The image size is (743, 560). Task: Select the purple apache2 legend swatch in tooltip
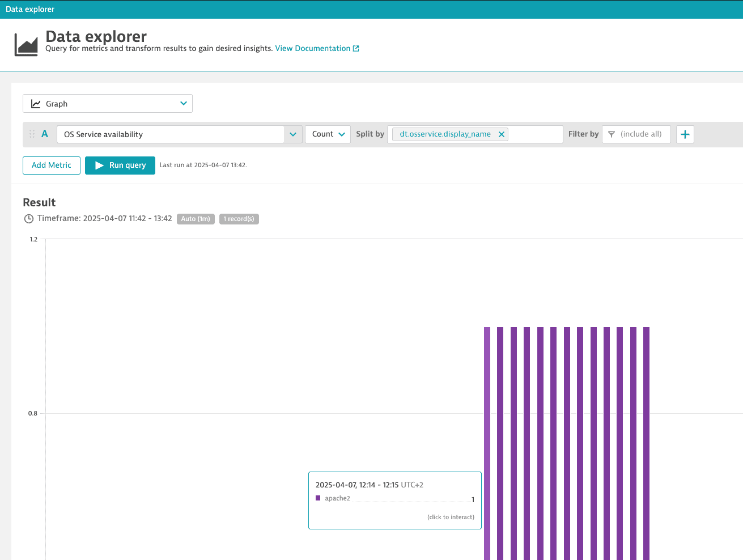point(318,498)
